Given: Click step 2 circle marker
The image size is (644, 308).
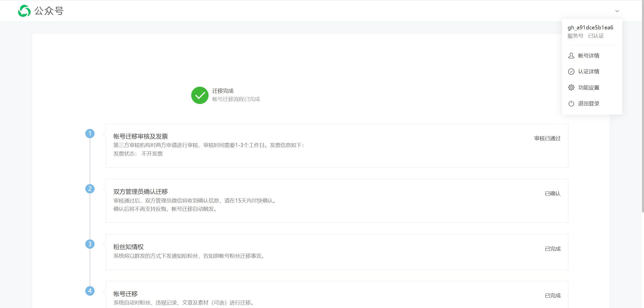Looking at the screenshot, I should pyautogui.click(x=90, y=189).
